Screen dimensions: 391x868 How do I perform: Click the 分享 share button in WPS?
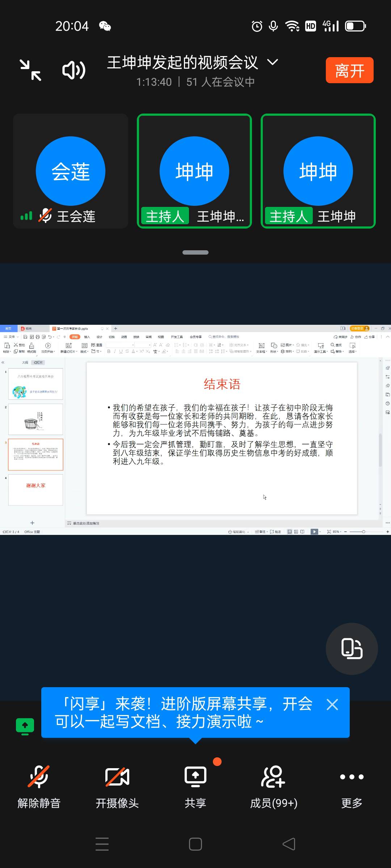point(370,337)
